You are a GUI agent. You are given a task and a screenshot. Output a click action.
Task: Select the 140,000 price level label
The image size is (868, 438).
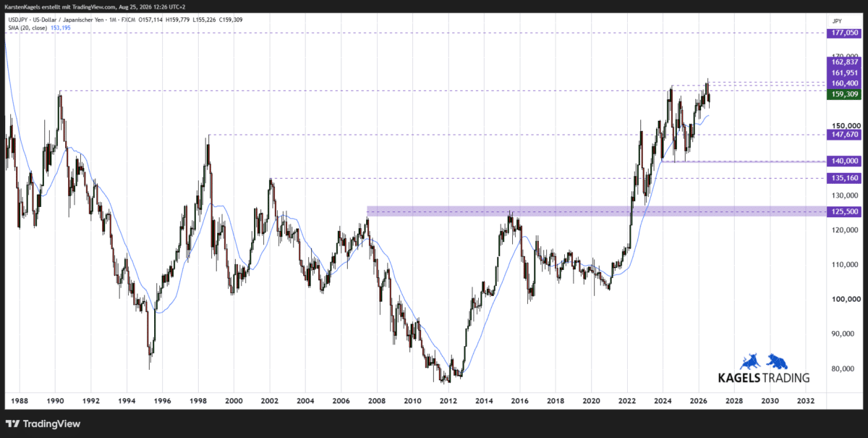844,161
